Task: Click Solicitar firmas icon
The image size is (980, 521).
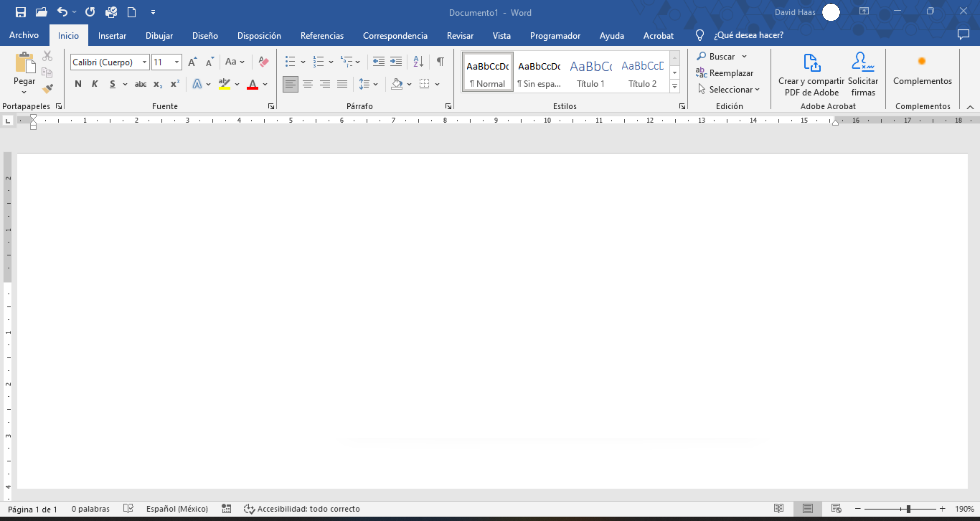Action: (863, 75)
